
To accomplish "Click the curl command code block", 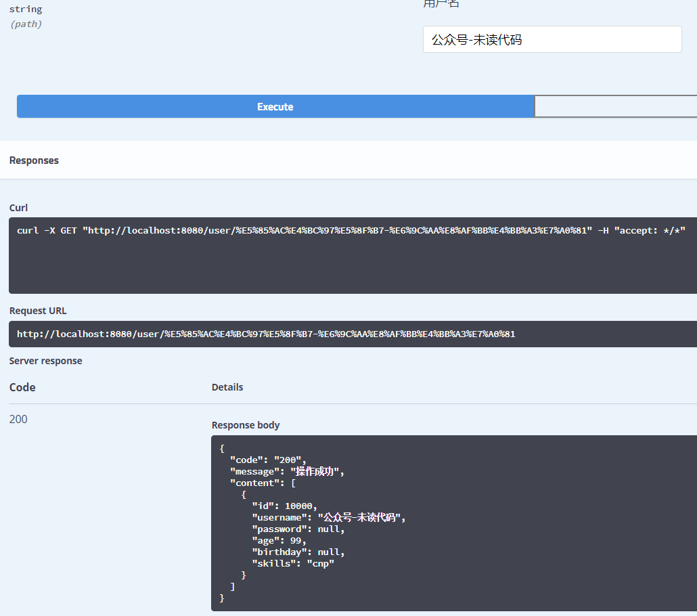I will [x=352, y=255].
